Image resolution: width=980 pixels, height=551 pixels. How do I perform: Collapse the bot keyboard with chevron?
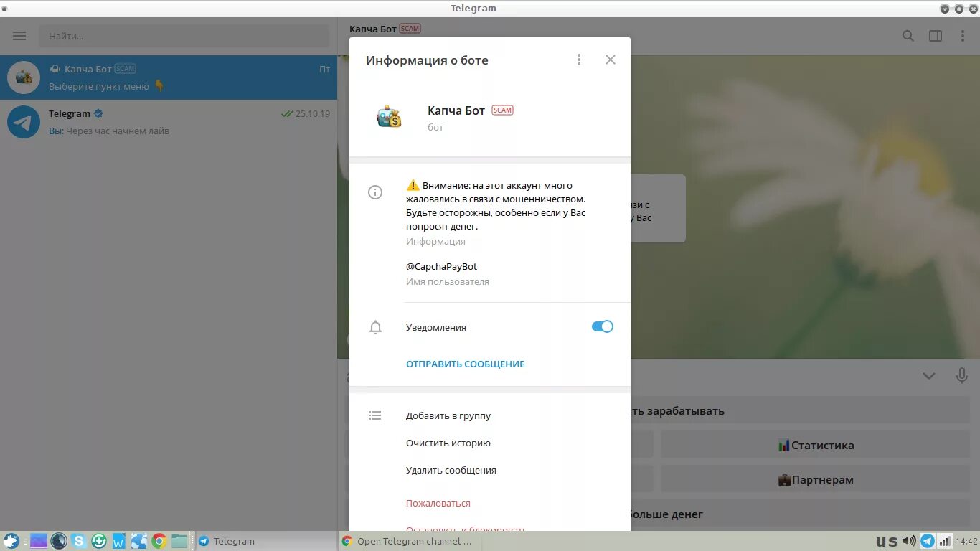tap(929, 376)
